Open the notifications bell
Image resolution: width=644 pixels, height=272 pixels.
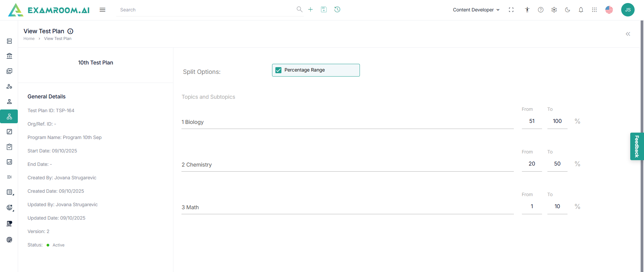click(x=581, y=10)
